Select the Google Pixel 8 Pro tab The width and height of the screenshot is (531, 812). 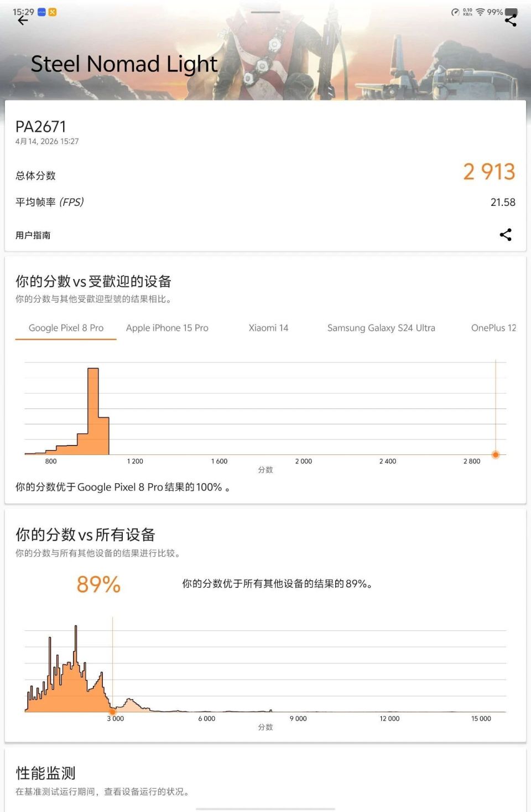point(66,328)
